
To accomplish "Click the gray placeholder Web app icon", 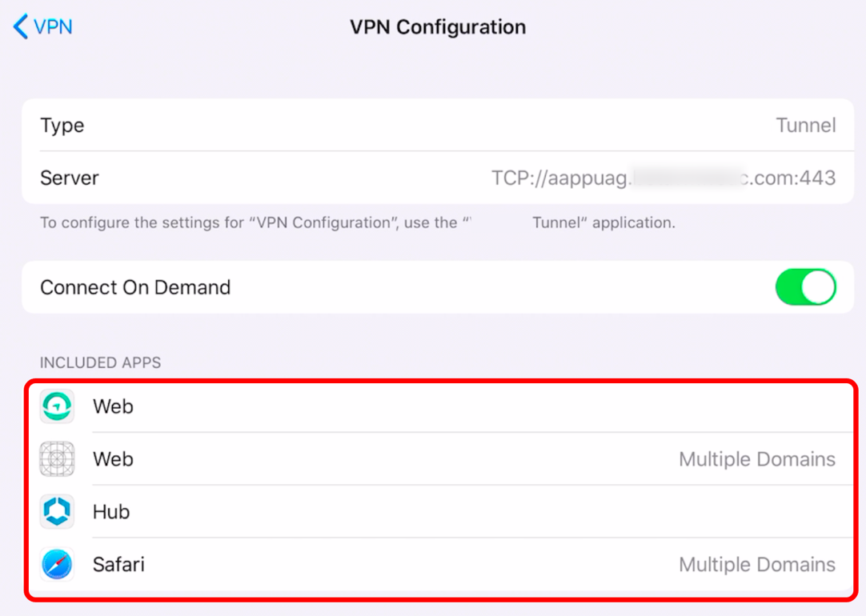I will click(57, 459).
